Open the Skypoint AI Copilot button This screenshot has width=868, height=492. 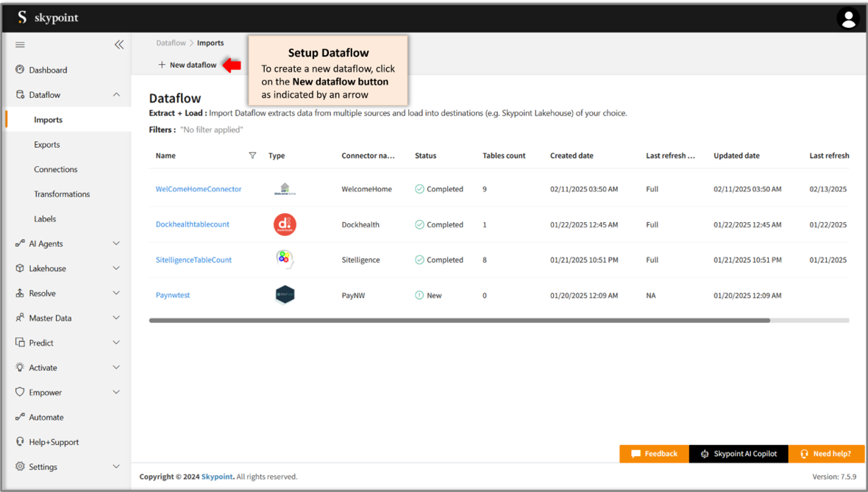point(739,454)
